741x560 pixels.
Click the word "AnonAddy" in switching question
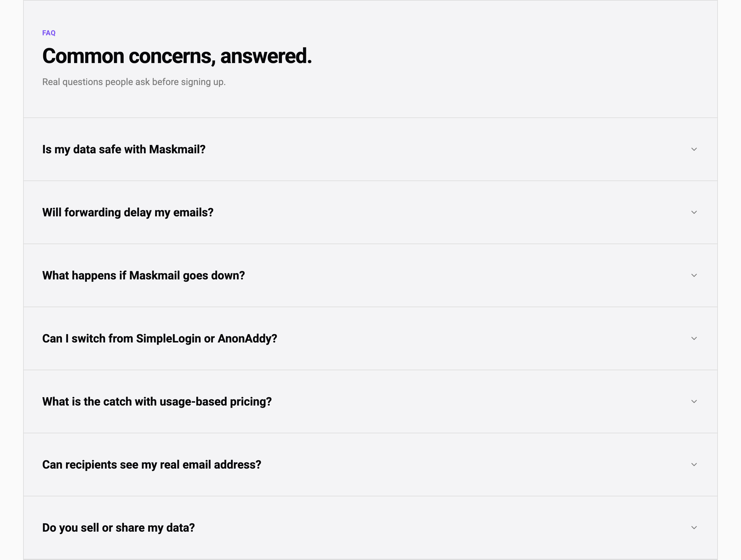247,338
